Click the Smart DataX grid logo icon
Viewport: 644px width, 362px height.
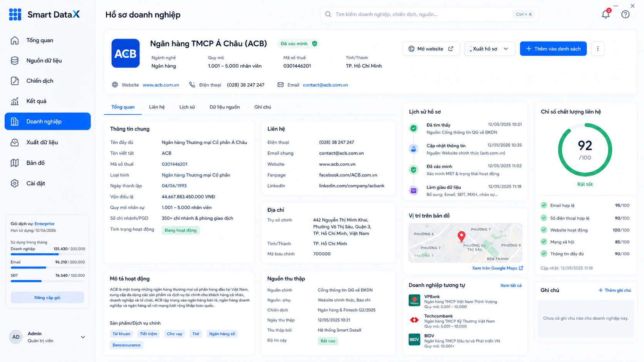click(15, 15)
